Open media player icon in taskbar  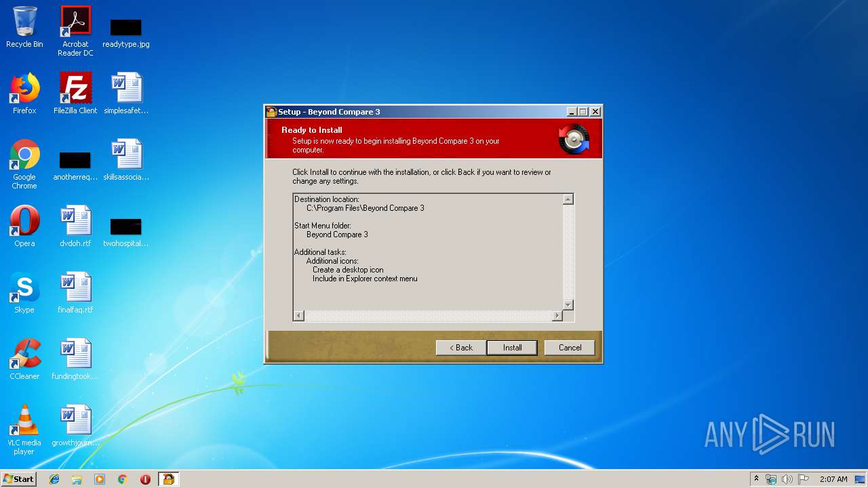tap(100, 479)
